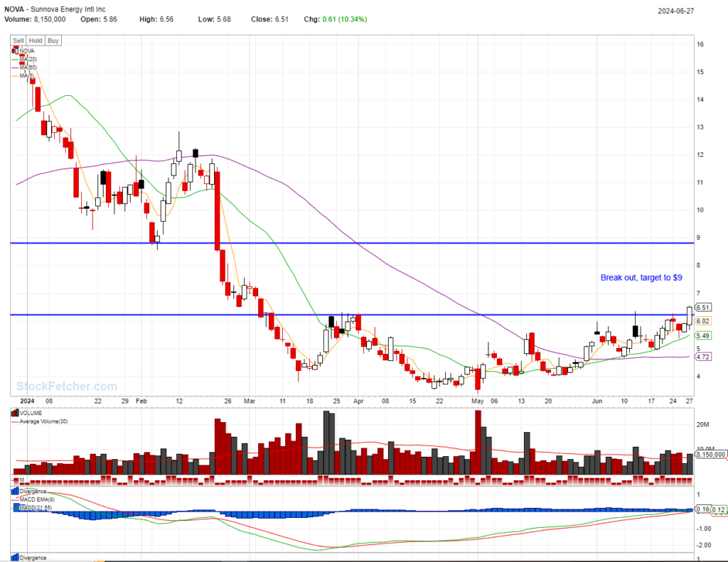Screen dimensions: 728x562
Task: Click the Jun label on the date axis
Action: (x=597, y=401)
